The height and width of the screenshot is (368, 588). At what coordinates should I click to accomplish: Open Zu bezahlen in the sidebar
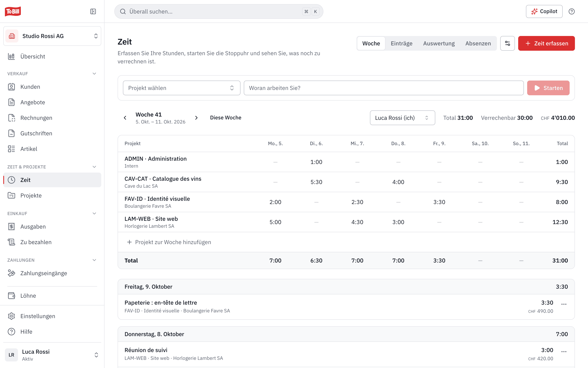coord(52,242)
